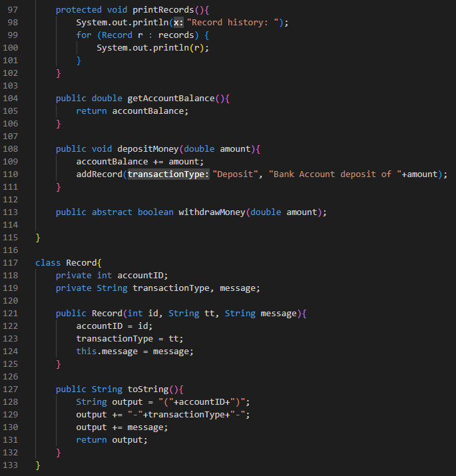The image size is (456, 476).
Task: Click 'return accountBalance;' on line 105
Action: coord(132,111)
